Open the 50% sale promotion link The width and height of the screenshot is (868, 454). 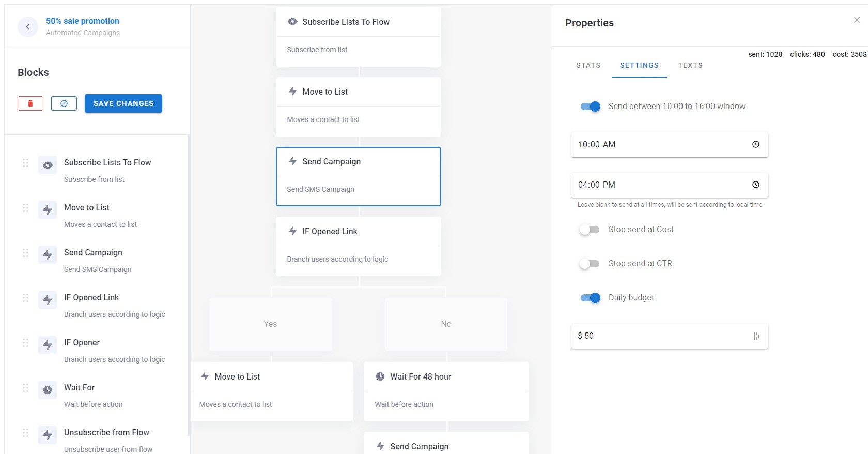click(83, 21)
